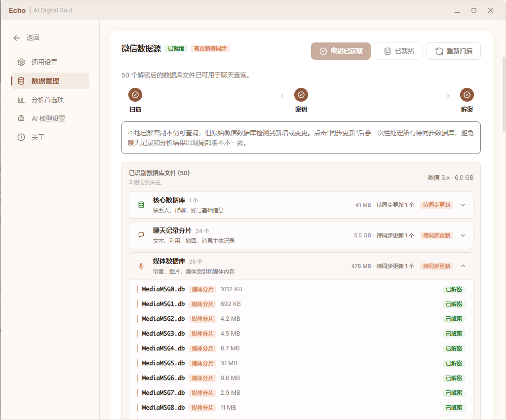Expand the 核心数据库 group chevron
506x420 pixels.
[463, 205]
